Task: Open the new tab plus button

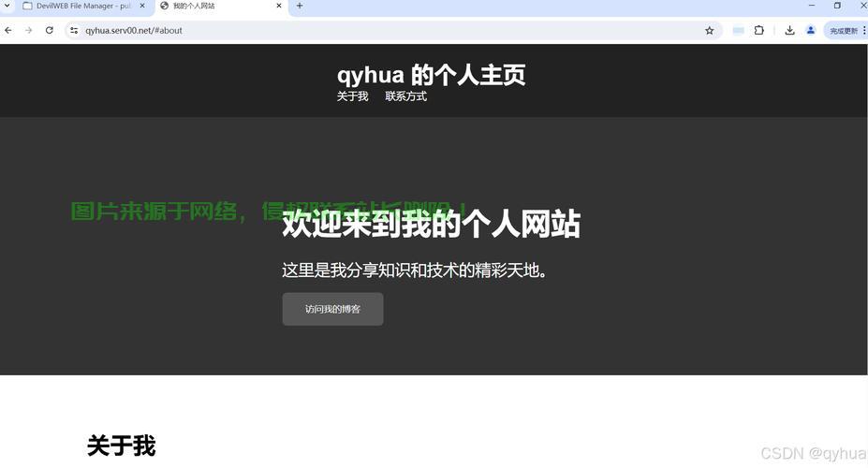Action: [x=300, y=6]
